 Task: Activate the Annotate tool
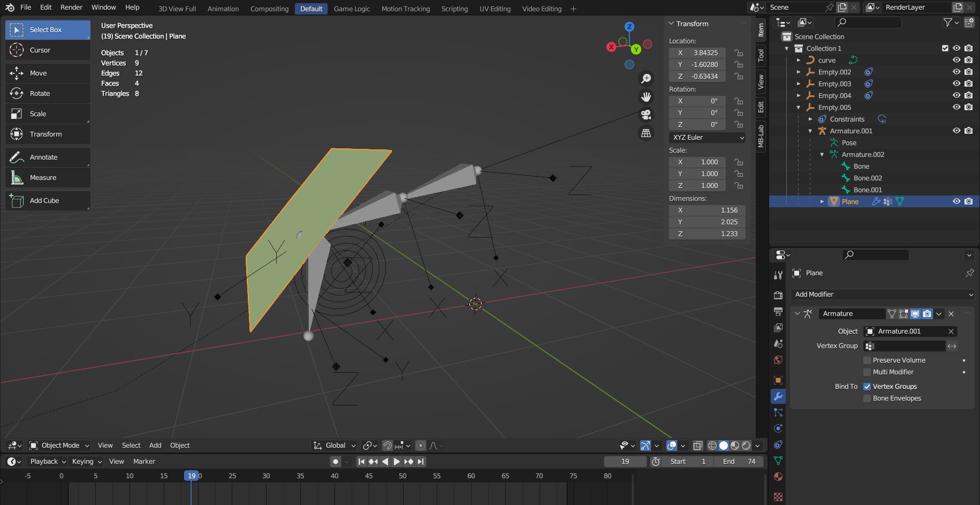coord(48,157)
